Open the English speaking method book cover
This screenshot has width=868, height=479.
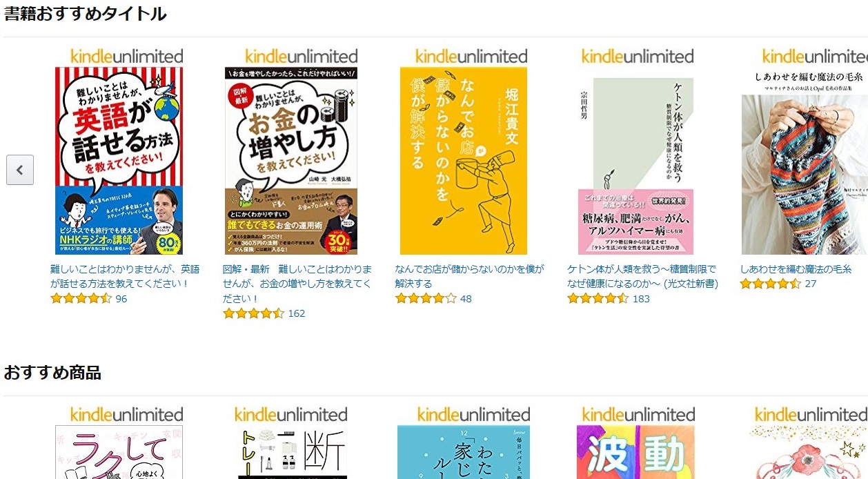tap(119, 161)
